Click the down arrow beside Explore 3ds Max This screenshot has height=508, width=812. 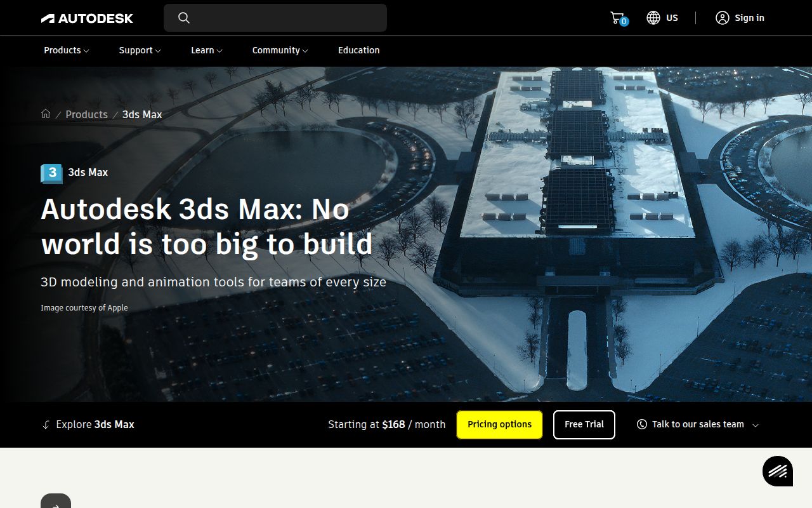click(46, 425)
